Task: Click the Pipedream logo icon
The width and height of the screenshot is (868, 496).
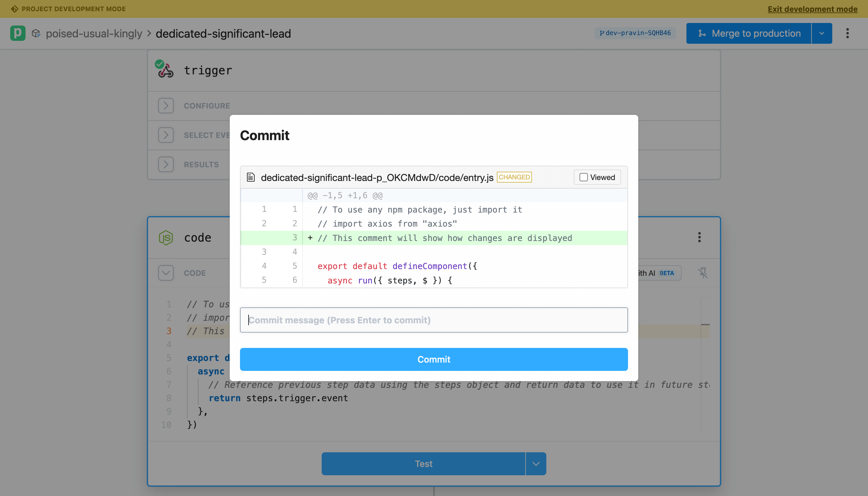Action: [x=17, y=33]
